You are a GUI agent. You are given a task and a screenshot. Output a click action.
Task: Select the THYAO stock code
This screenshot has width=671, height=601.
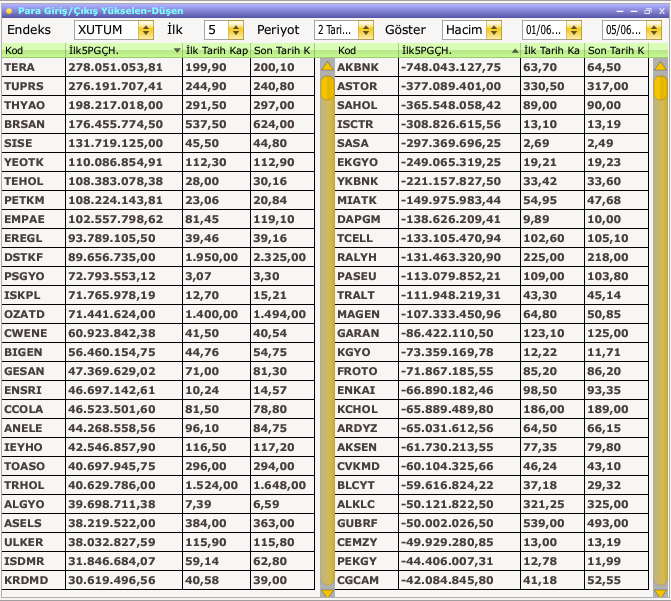(24, 105)
